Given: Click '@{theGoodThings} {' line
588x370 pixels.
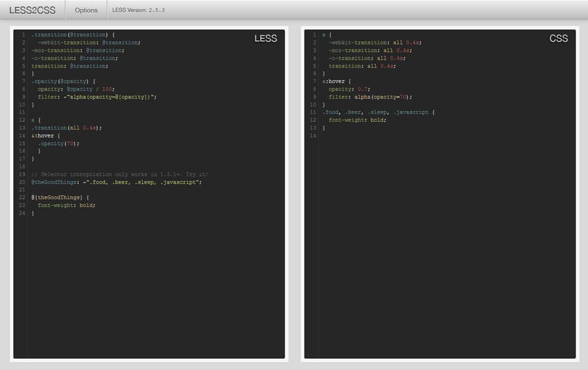Looking at the screenshot, I should pyautogui.click(x=60, y=197).
